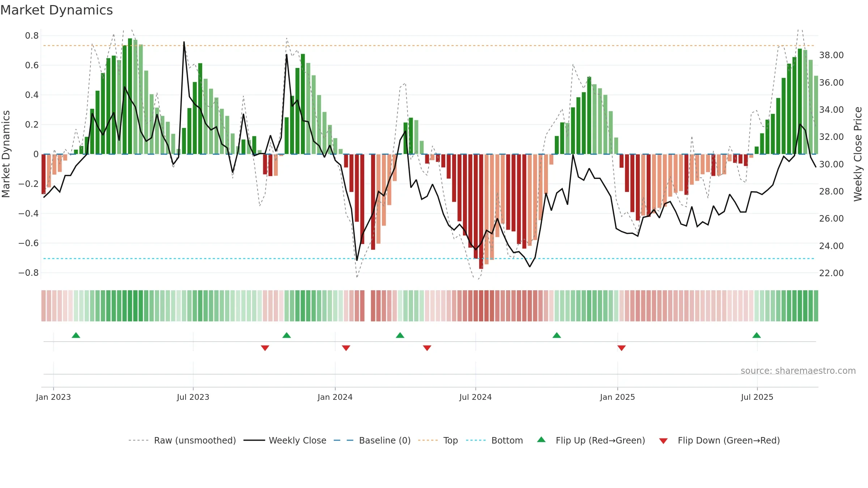This screenshot has height=488, width=868.
Task: Click the 22.00 right axis price label
Action: point(831,273)
